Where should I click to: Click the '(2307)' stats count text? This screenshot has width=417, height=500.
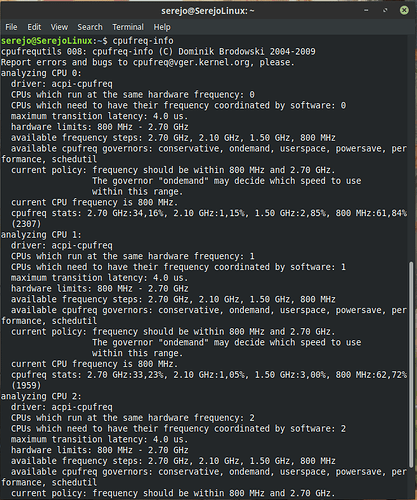click(26, 224)
